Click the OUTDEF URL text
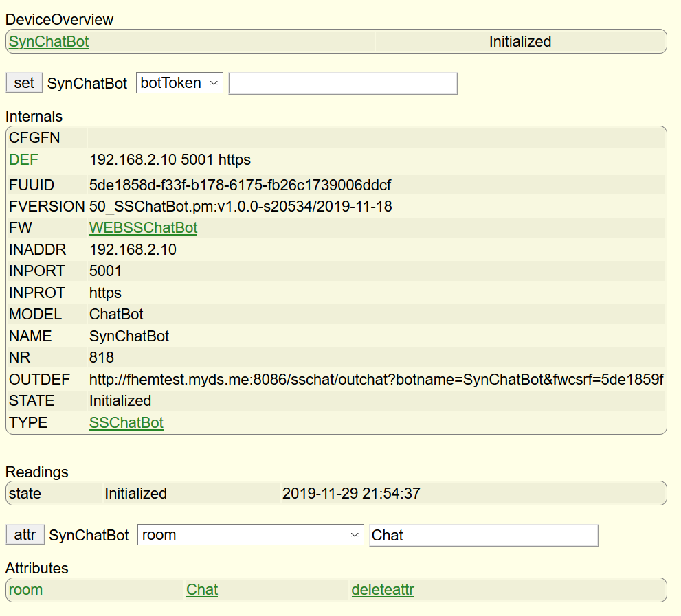This screenshot has width=681, height=616. pos(376,379)
